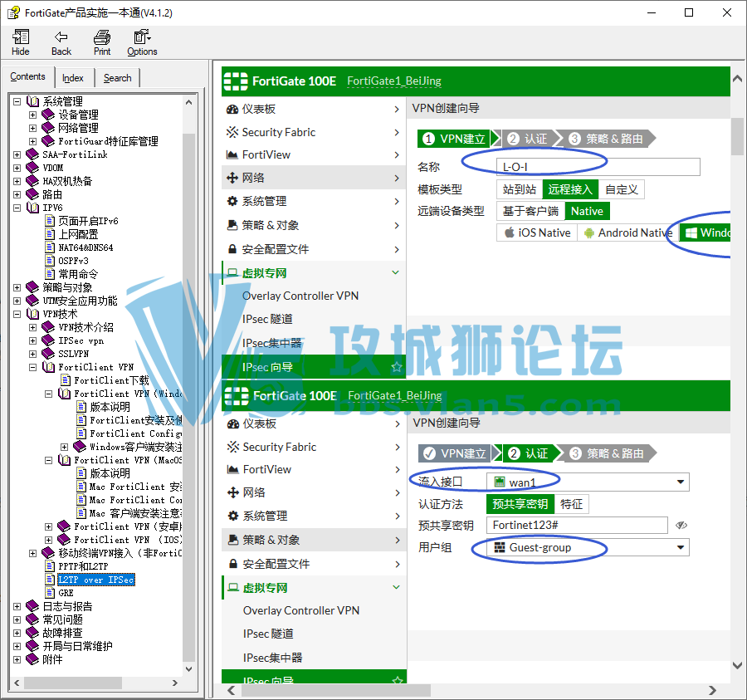Screen dimensions: 747x700
Task: Collapse the IPV6 tree node
Action: (17, 208)
